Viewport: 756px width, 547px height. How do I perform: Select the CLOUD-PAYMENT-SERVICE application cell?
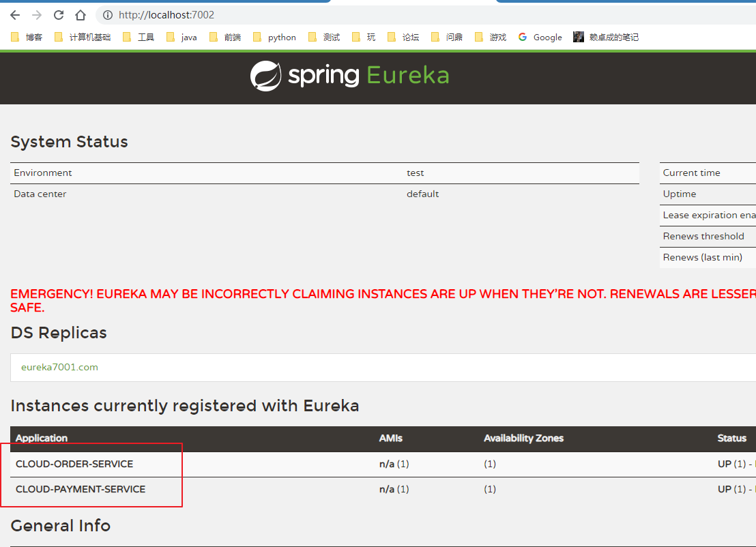81,489
